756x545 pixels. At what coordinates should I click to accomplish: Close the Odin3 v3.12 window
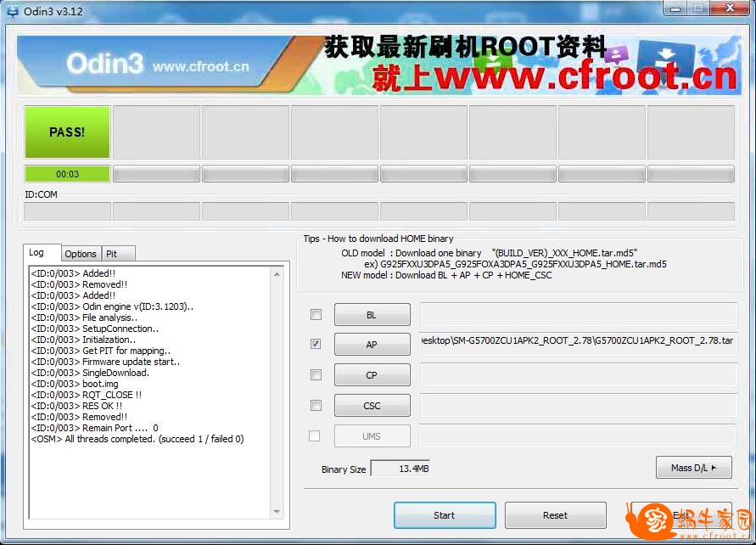click(x=730, y=8)
